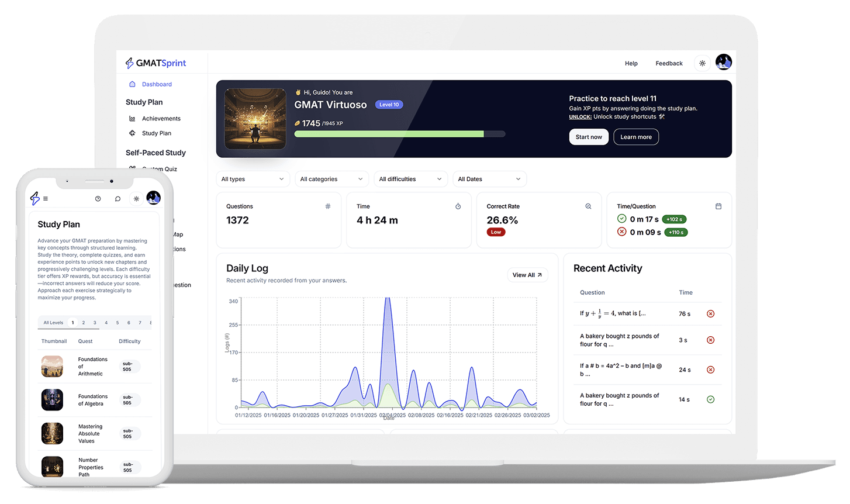Select All Levels tab on phone
The width and height of the screenshot is (850, 504).
(x=53, y=323)
